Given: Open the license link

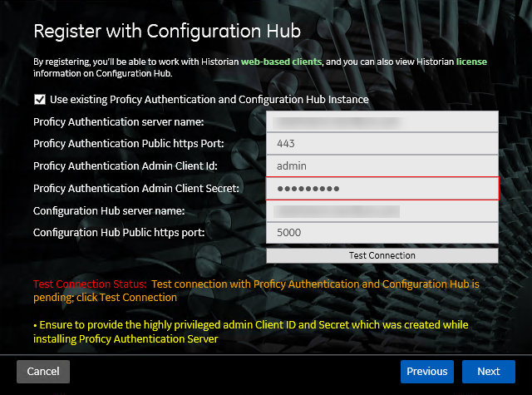Looking at the screenshot, I should 471,62.
